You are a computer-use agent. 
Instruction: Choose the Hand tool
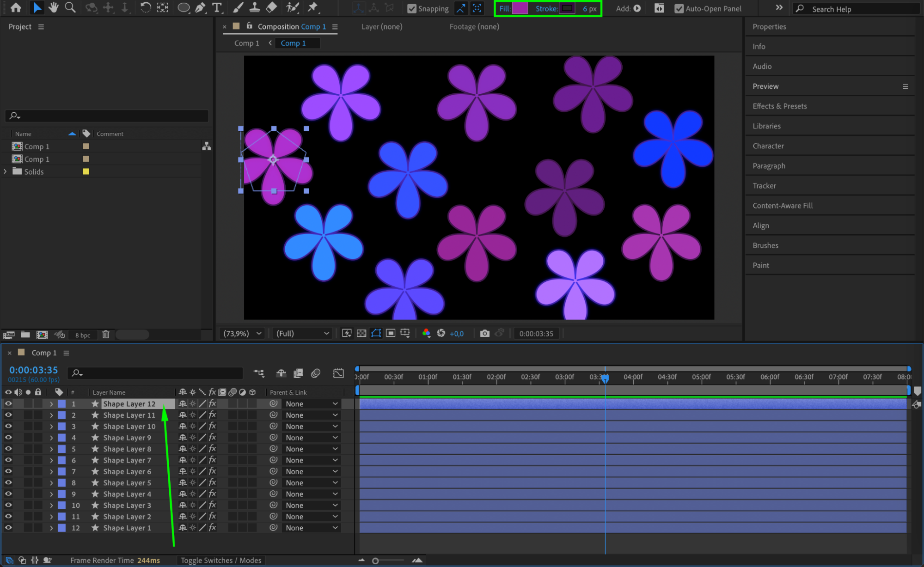click(x=54, y=8)
